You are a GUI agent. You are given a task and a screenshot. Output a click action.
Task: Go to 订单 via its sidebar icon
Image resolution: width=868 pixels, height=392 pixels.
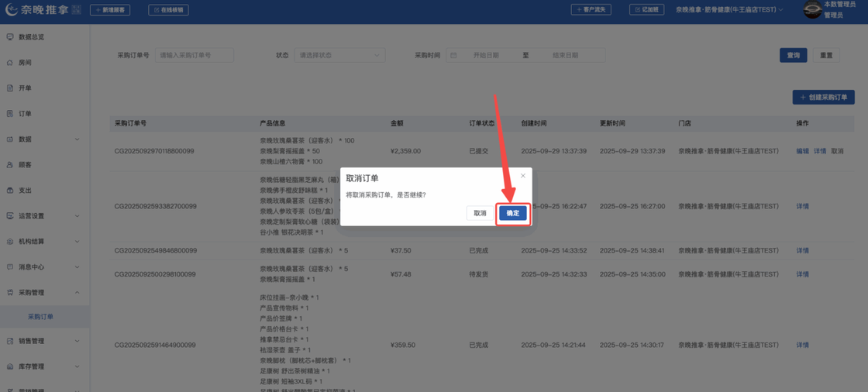point(9,114)
